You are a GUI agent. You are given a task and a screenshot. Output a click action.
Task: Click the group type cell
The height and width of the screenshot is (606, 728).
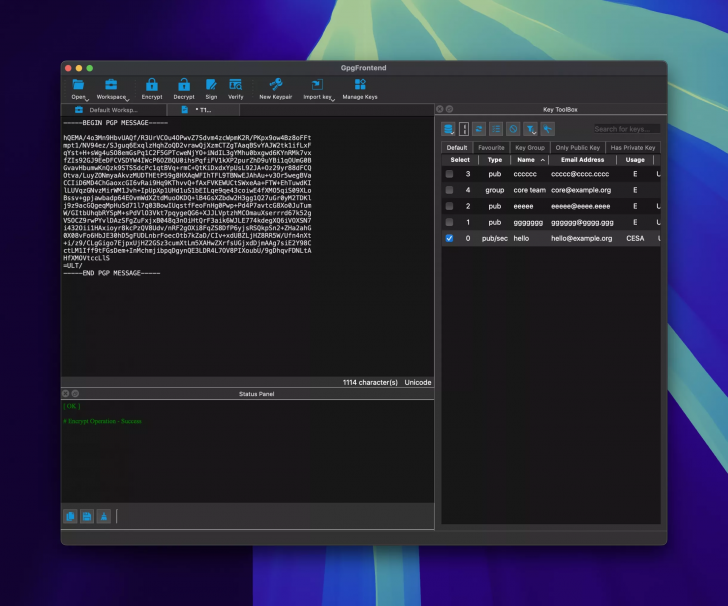click(x=494, y=190)
